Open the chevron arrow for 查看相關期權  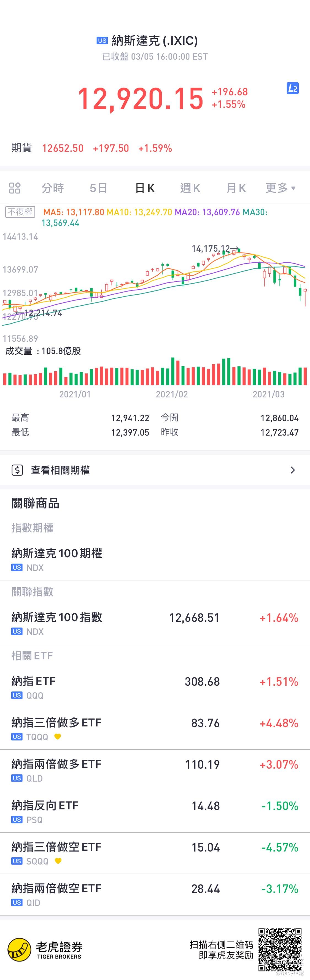(x=293, y=470)
